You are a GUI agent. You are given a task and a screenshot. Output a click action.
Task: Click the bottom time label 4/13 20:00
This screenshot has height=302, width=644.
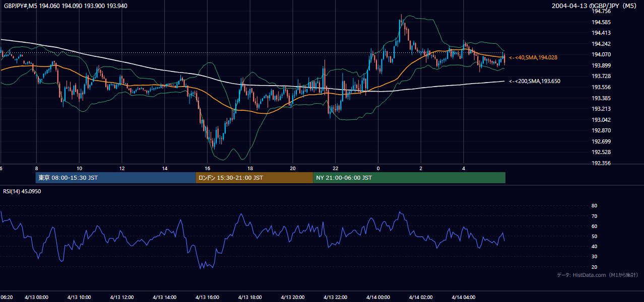(x=293, y=297)
